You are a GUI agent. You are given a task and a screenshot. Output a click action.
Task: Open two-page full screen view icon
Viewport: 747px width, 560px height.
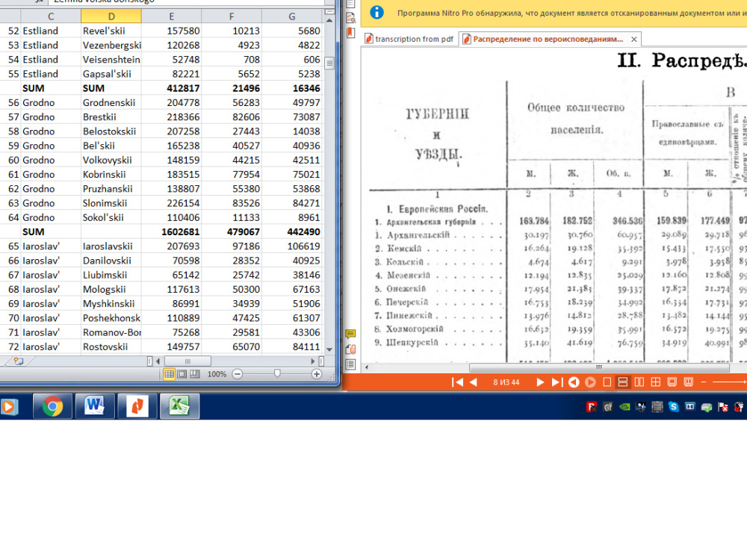point(689,382)
